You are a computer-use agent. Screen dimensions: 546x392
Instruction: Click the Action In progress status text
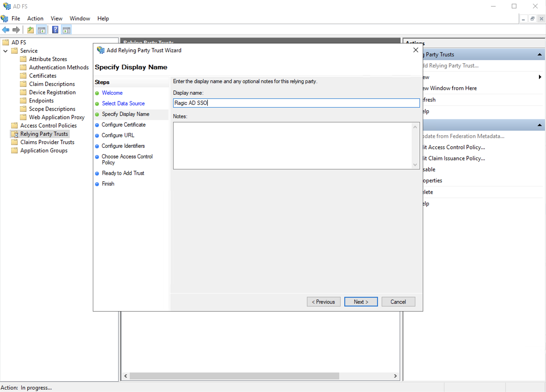26,388
